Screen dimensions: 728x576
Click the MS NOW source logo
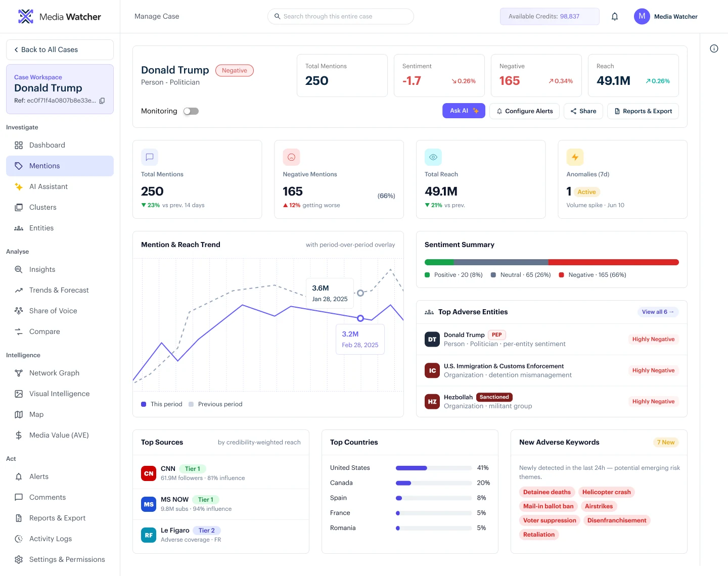point(149,504)
